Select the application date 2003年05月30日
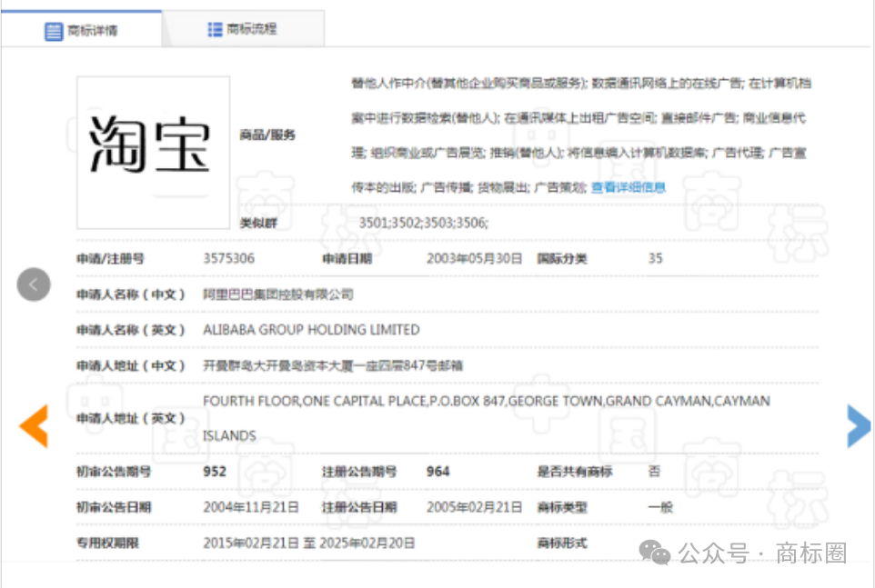Image resolution: width=875 pixels, height=588 pixels. 474,259
